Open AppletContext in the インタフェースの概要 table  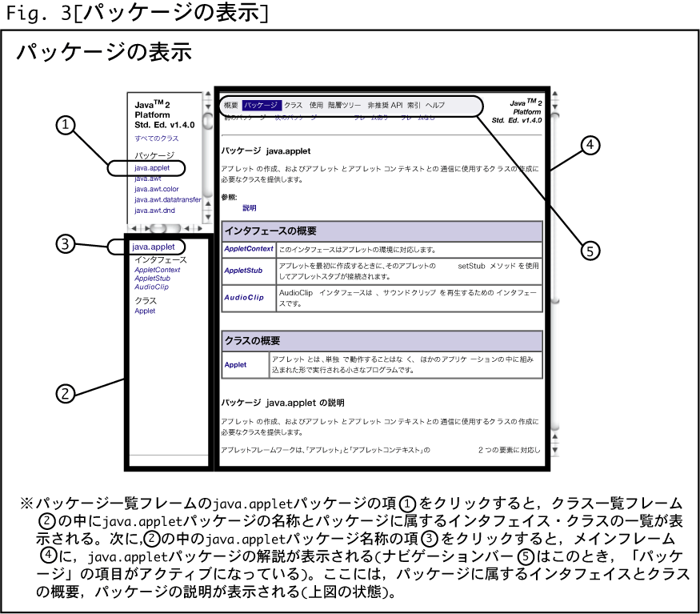tap(249, 249)
